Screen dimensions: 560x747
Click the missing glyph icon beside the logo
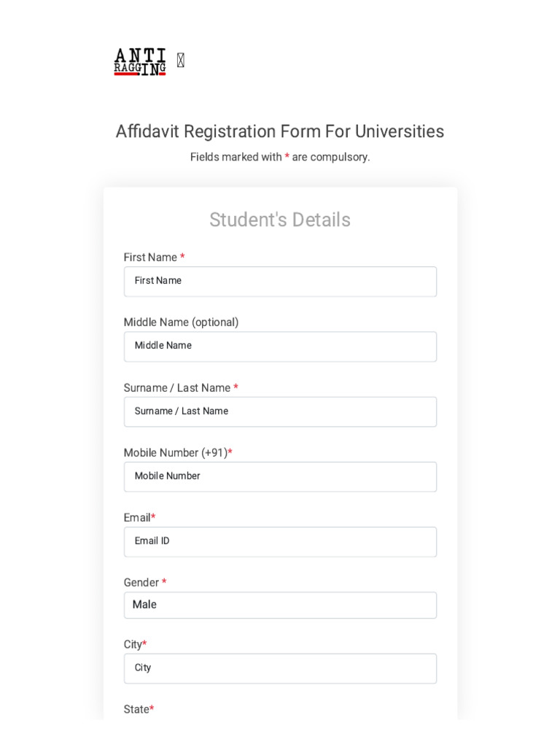click(x=181, y=61)
